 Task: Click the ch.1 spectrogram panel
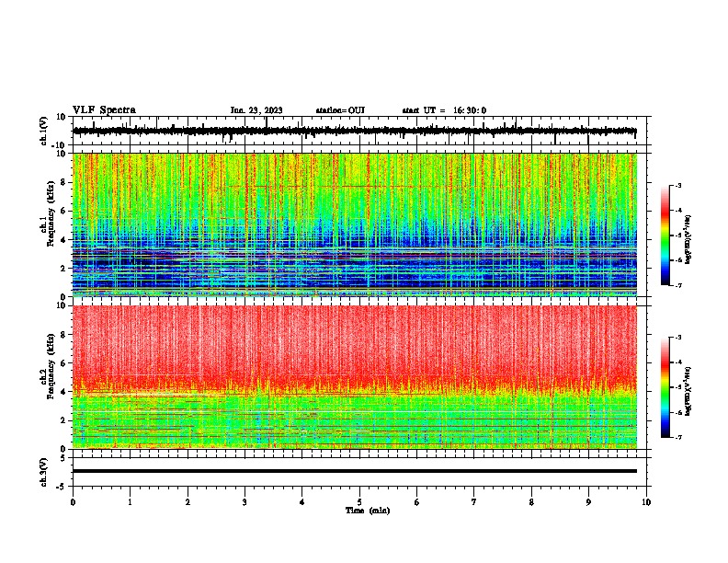coord(354,224)
